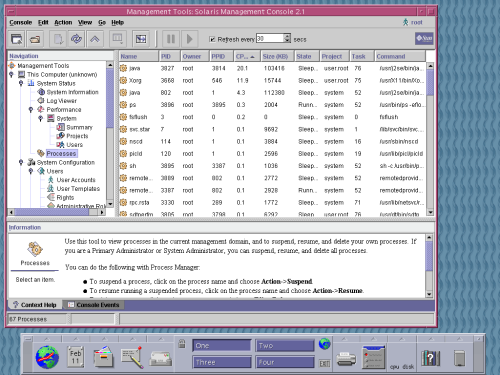
Task: Open the Console menu
Action: [x=21, y=22]
